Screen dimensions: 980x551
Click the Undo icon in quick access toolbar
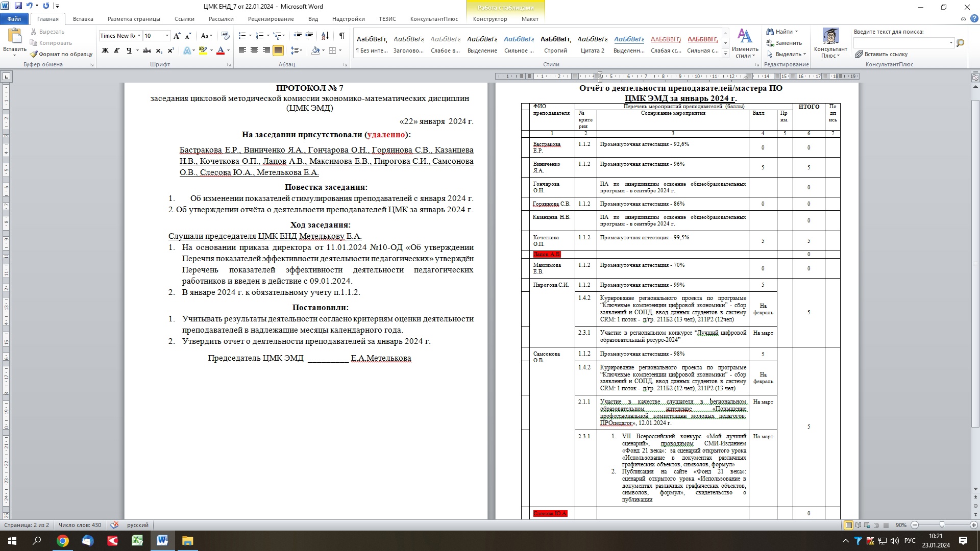pyautogui.click(x=29, y=6)
